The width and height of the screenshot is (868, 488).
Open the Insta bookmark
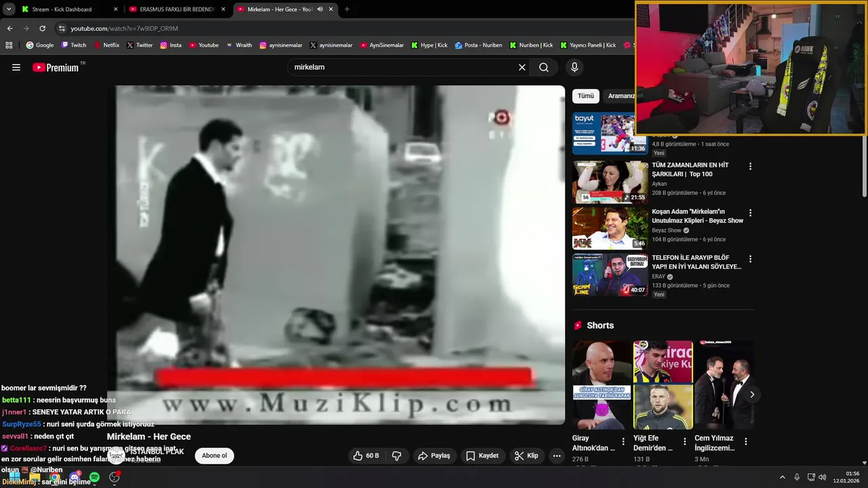click(171, 45)
